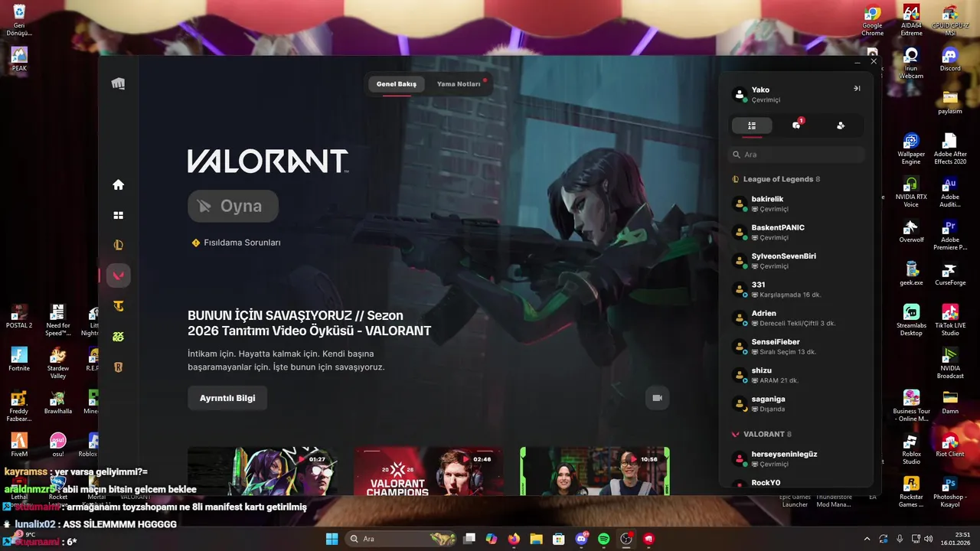Select the Streamlabs Desktop icon

(x=911, y=320)
